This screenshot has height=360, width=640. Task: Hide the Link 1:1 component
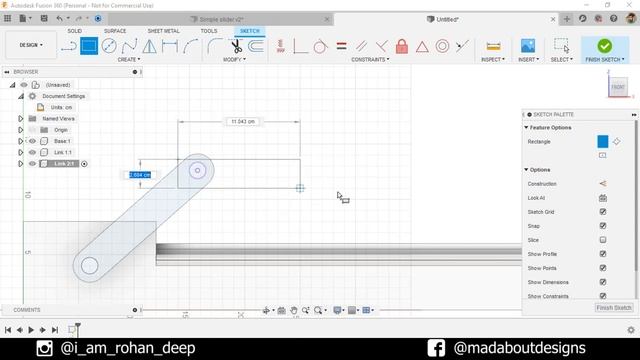pos(32,152)
